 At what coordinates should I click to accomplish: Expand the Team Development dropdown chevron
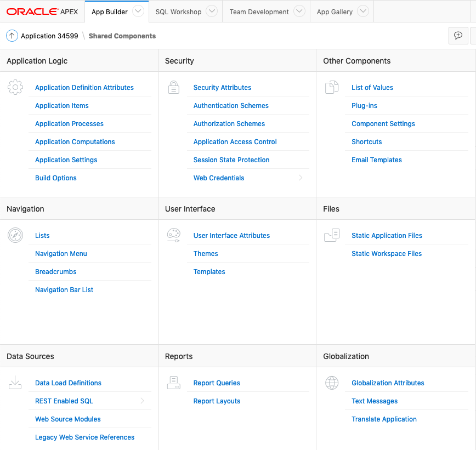click(x=299, y=11)
